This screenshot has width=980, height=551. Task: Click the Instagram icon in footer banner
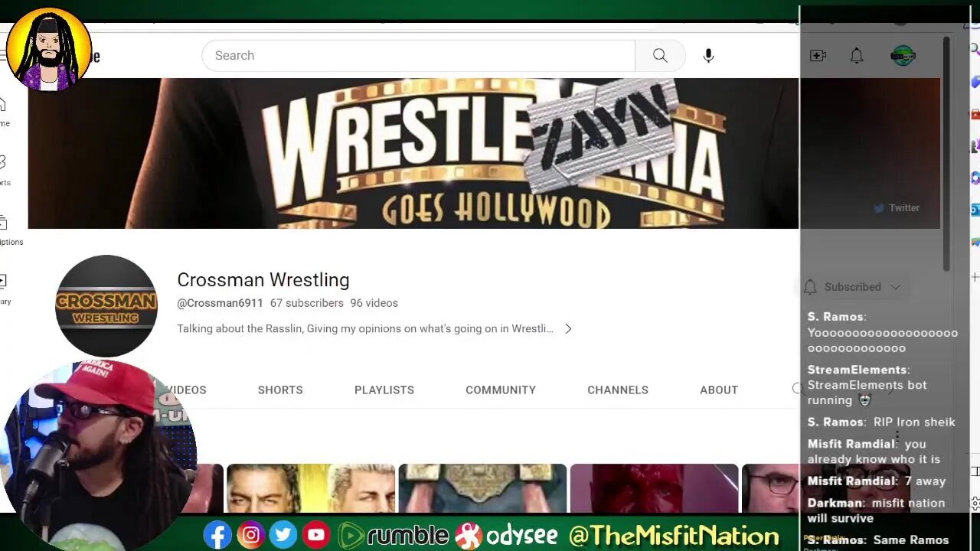click(250, 535)
